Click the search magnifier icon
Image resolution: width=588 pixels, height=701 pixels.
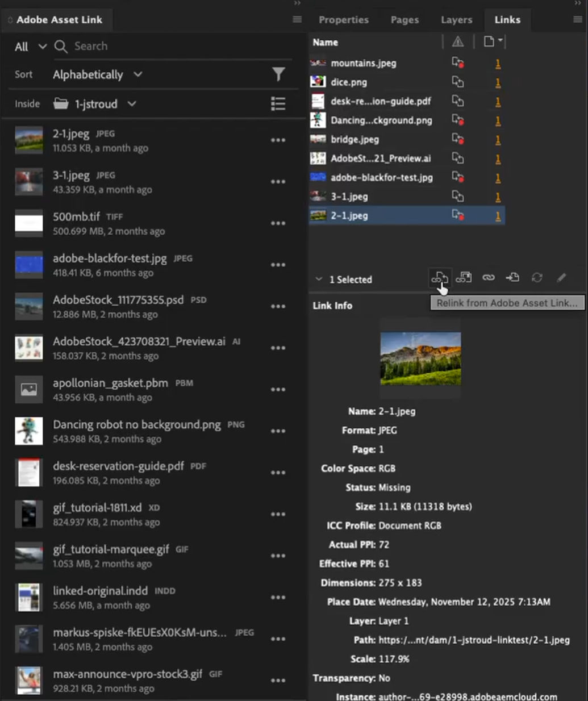coord(61,47)
